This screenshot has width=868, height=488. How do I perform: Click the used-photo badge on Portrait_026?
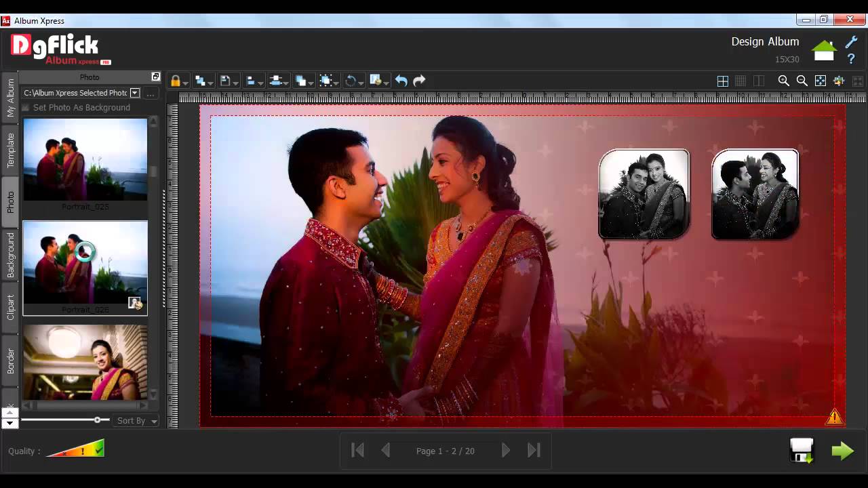click(x=135, y=303)
